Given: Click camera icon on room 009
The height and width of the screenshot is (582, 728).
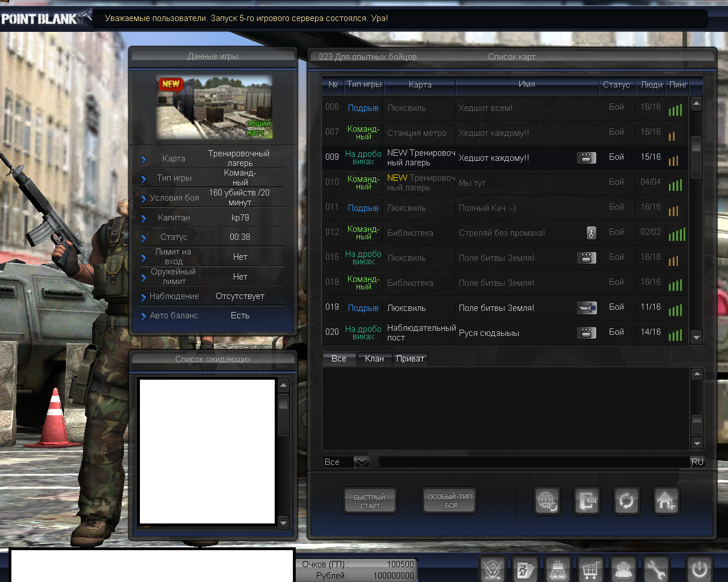Looking at the screenshot, I should [x=586, y=157].
